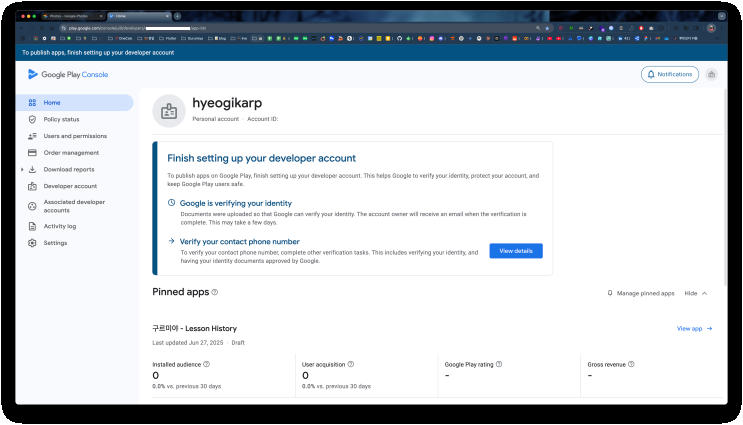743x425 pixels.
Task: Click the blue banner about finishing setup
Action: coord(372,53)
